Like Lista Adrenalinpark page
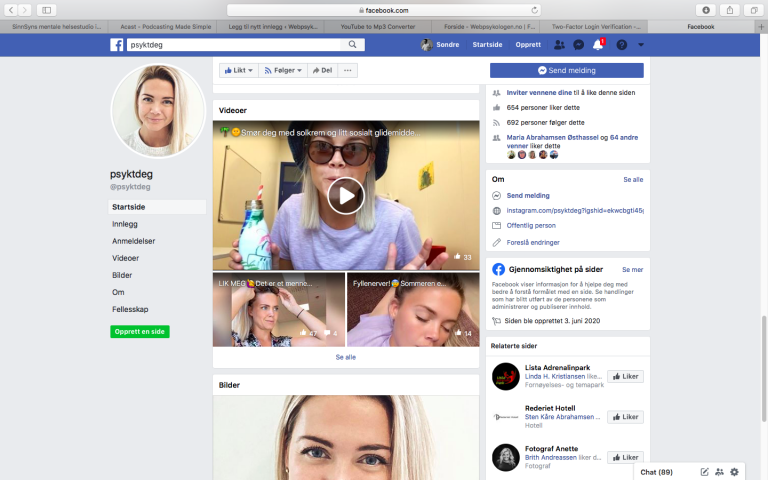 (x=625, y=376)
